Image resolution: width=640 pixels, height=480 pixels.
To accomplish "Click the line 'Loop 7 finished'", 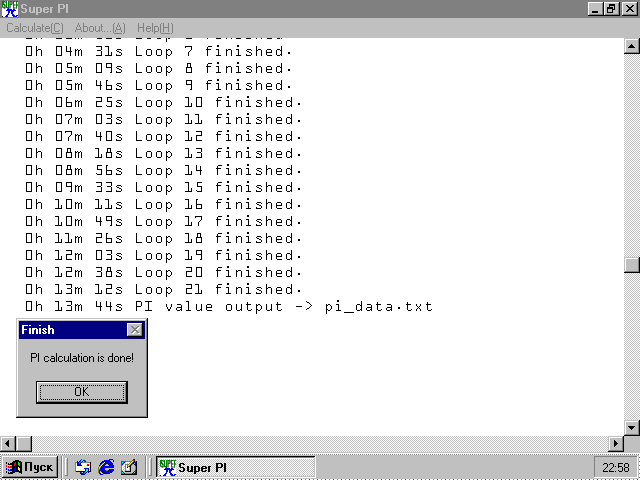I will point(158,52).
